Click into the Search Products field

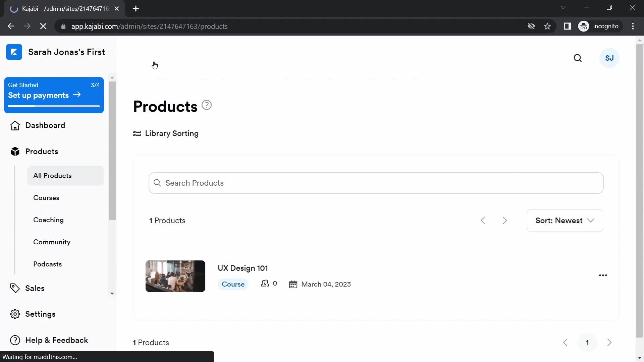(376, 183)
